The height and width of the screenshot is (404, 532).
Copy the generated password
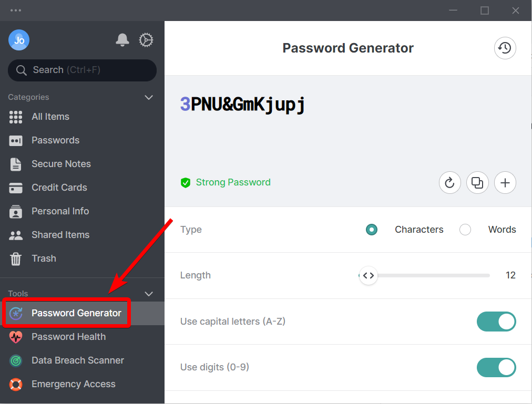pos(477,182)
